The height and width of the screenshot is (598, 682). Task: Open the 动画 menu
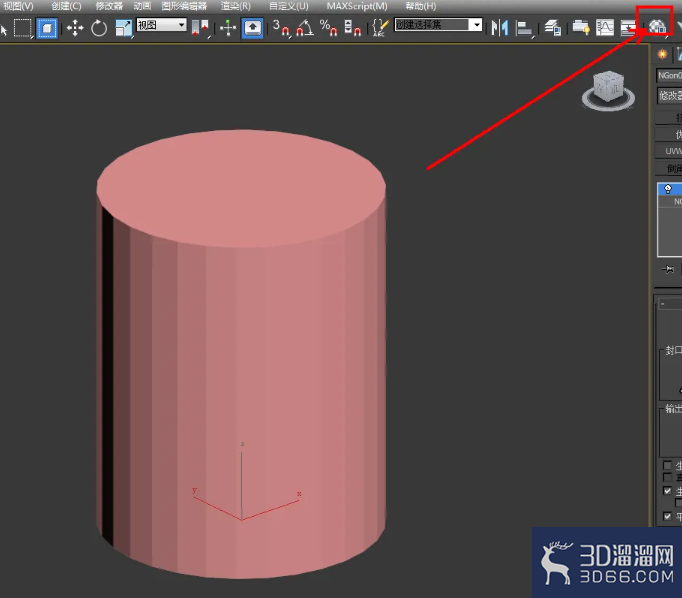(x=142, y=6)
